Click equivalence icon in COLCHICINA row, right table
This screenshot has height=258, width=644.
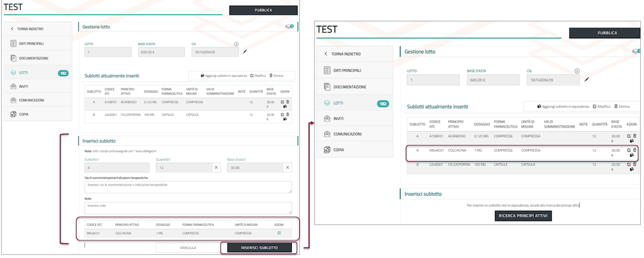[x=631, y=155]
